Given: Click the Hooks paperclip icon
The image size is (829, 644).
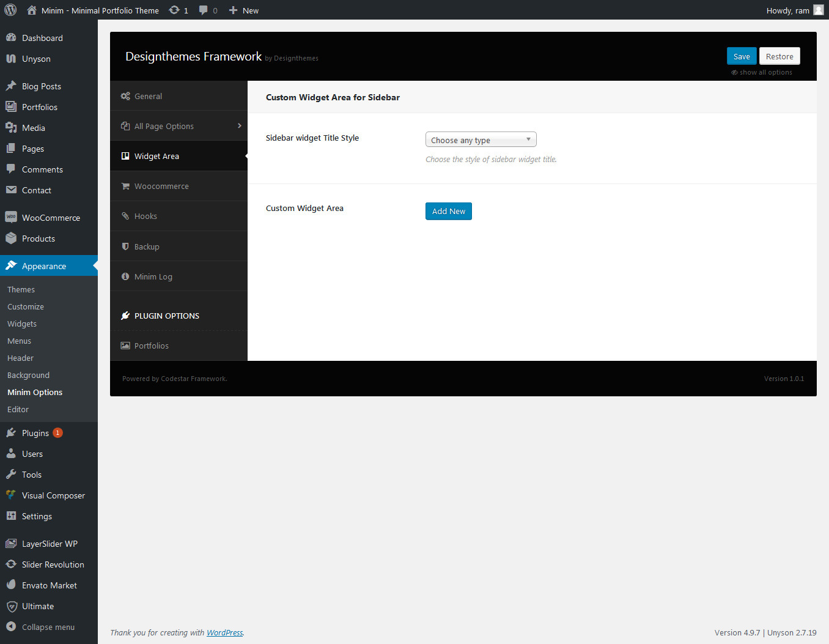Looking at the screenshot, I should click(x=125, y=216).
